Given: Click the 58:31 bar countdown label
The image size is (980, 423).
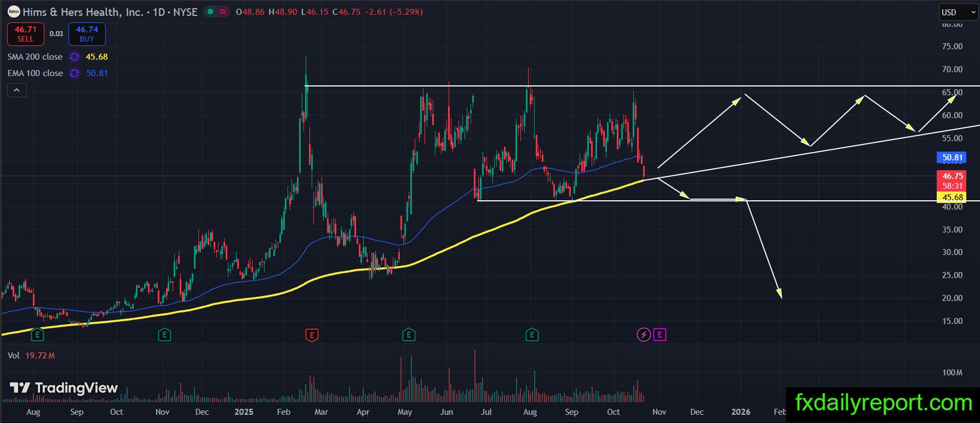Looking at the screenshot, I should (x=952, y=186).
